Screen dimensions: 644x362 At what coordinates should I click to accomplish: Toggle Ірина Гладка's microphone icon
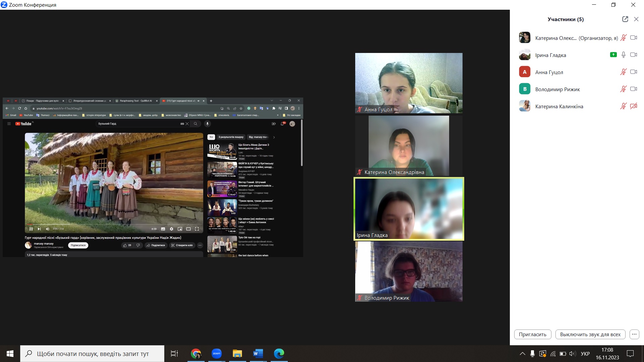(623, 55)
